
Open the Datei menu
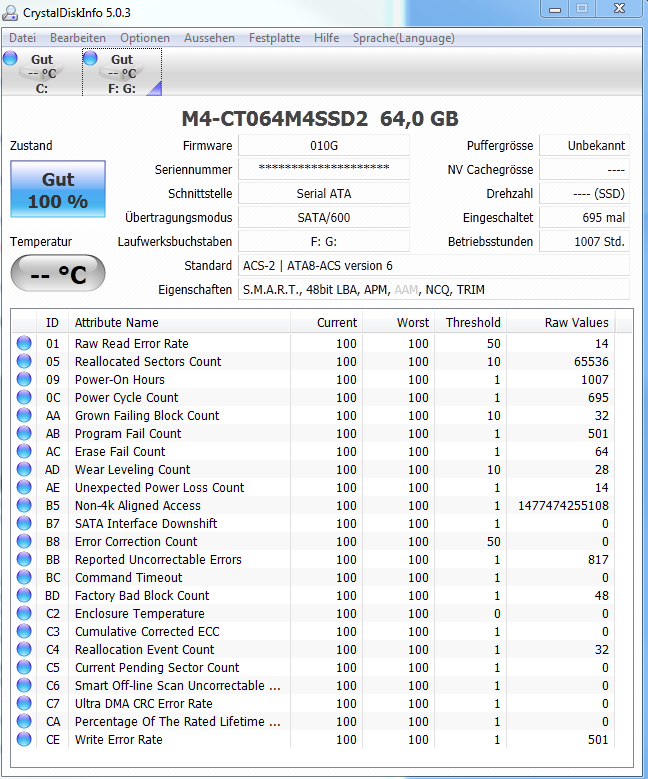[x=22, y=38]
